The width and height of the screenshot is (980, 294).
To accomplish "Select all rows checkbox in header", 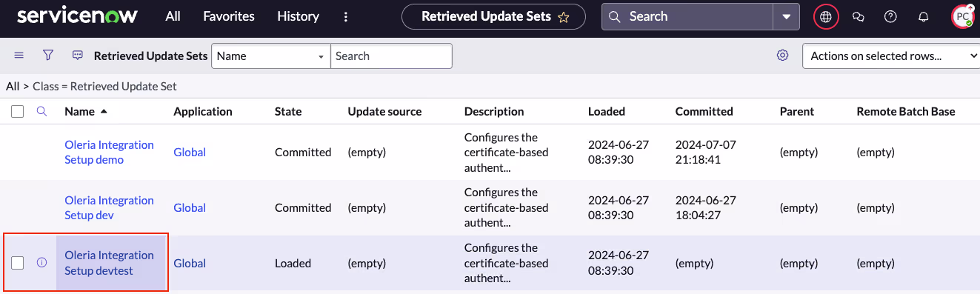I will [18, 111].
